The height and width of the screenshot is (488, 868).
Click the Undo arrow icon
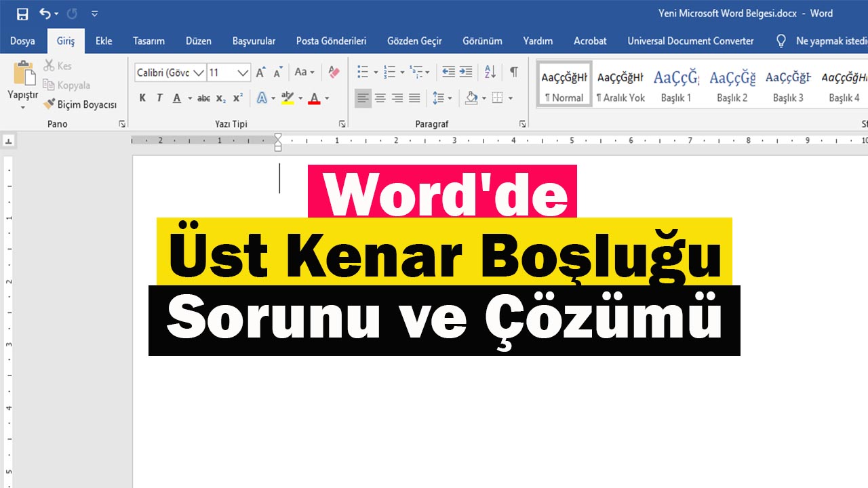point(45,14)
